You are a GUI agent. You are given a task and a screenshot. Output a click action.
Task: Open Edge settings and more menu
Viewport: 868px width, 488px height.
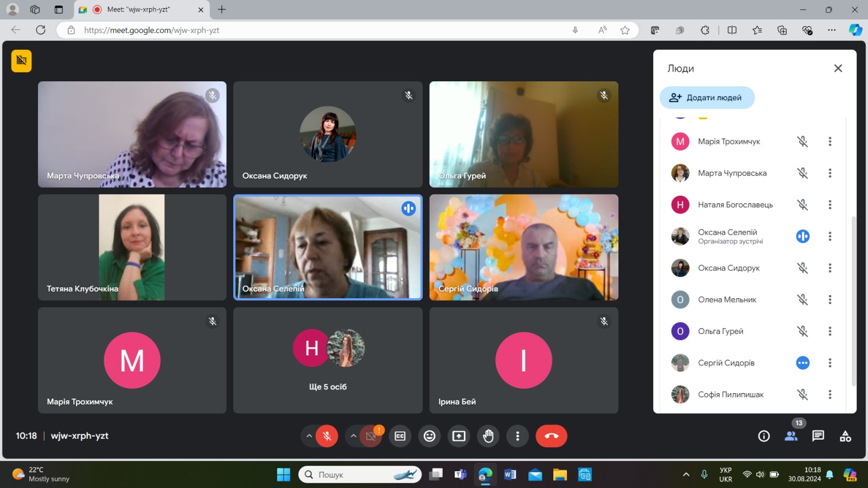[x=832, y=30]
